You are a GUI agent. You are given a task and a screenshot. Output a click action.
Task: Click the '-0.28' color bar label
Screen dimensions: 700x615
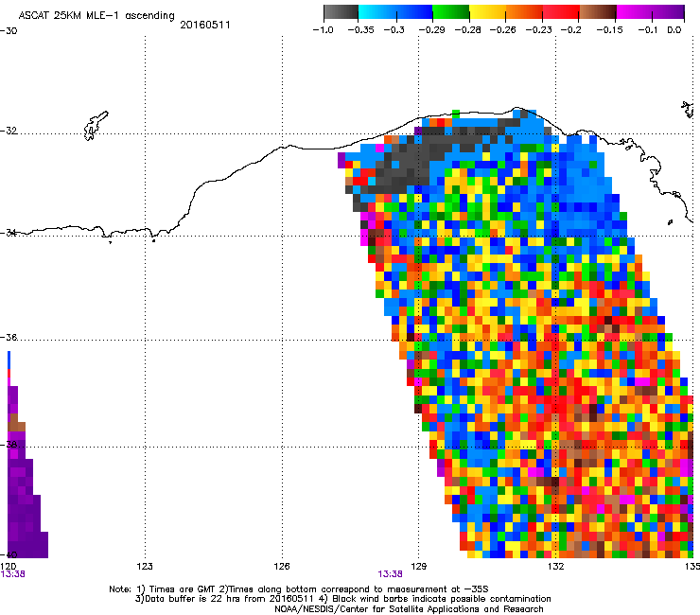pos(467,30)
